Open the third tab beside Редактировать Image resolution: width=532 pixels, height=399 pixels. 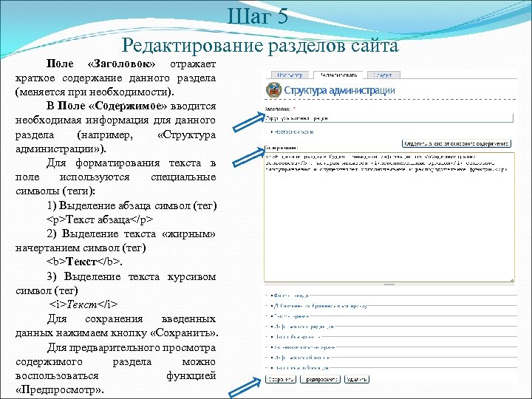(383, 75)
